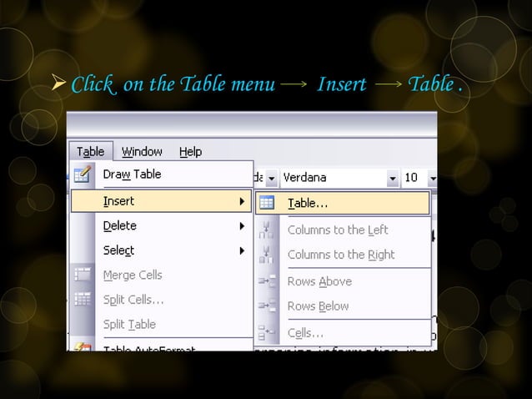Click the Insert Table grid icon
Image resolution: width=532 pixels, height=399 pixels.
click(x=267, y=203)
